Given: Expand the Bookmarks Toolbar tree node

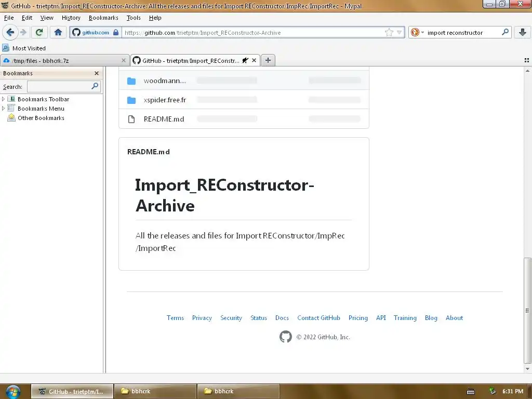Looking at the screenshot, I should (x=4, y=99).
